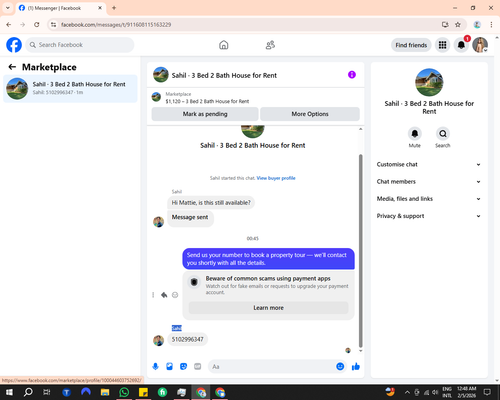Expand Privacy & support section
The width and height of the screenshot is (500, 400).
pos(429,216)
